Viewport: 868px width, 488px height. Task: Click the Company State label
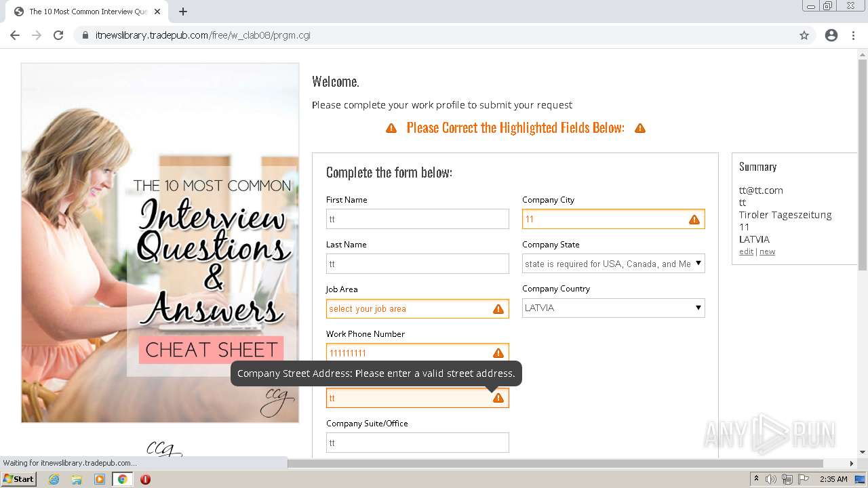pos(551,245)
